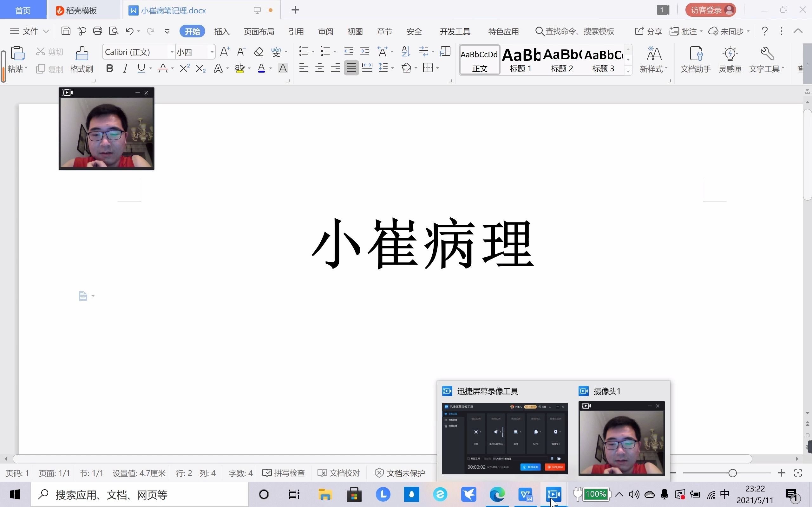The height and width of the screenshot is (507, 812).
Task: Toggle subscript formatting icon
Action: click(201, 68)
